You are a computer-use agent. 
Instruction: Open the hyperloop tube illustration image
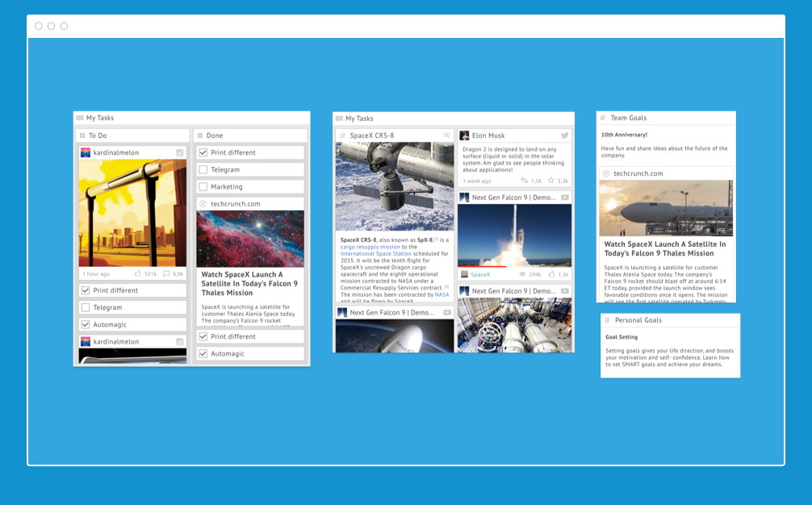132,213
